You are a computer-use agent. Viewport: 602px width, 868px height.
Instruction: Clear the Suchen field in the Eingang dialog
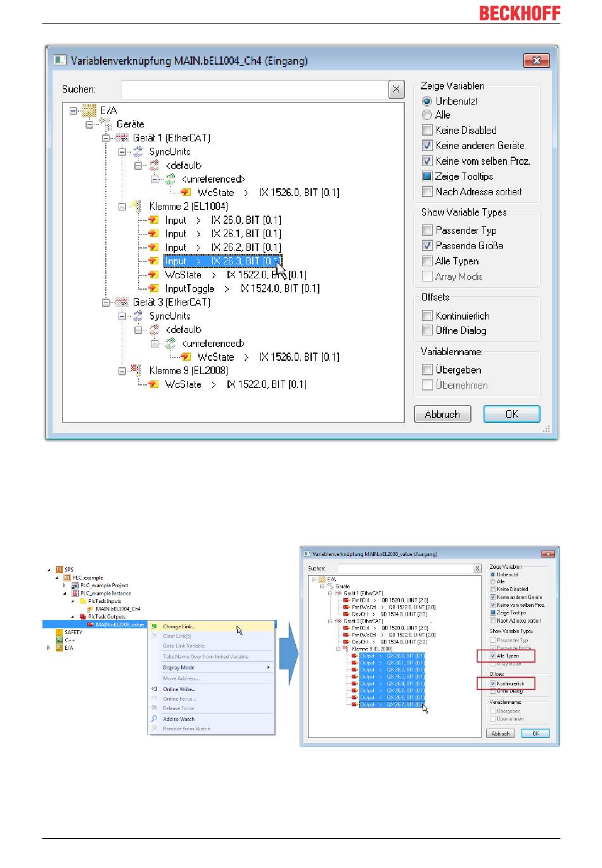click(396, 89)
